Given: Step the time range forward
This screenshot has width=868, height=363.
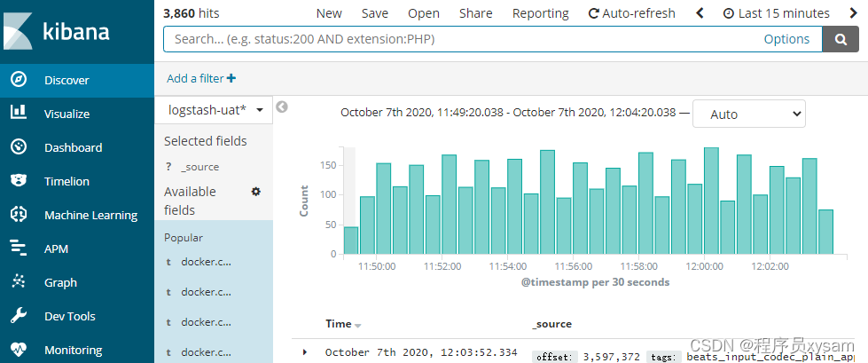Looking at the screenshot, I should (853, 13).
